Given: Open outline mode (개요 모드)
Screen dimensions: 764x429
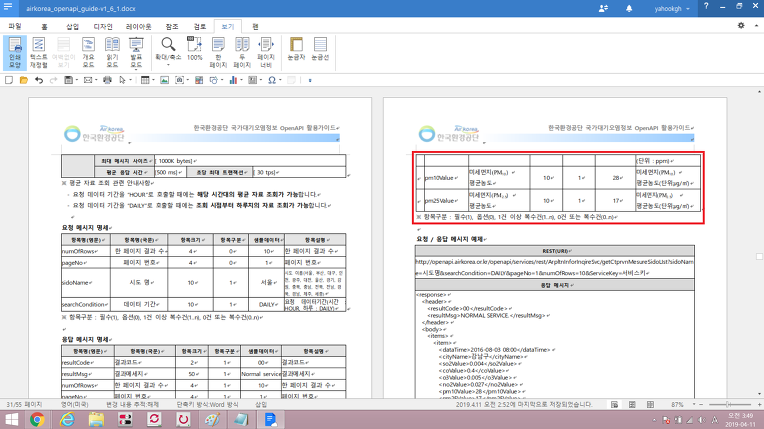Looking at the screenshot, I should pyautogui.click(x=88, y=52).
